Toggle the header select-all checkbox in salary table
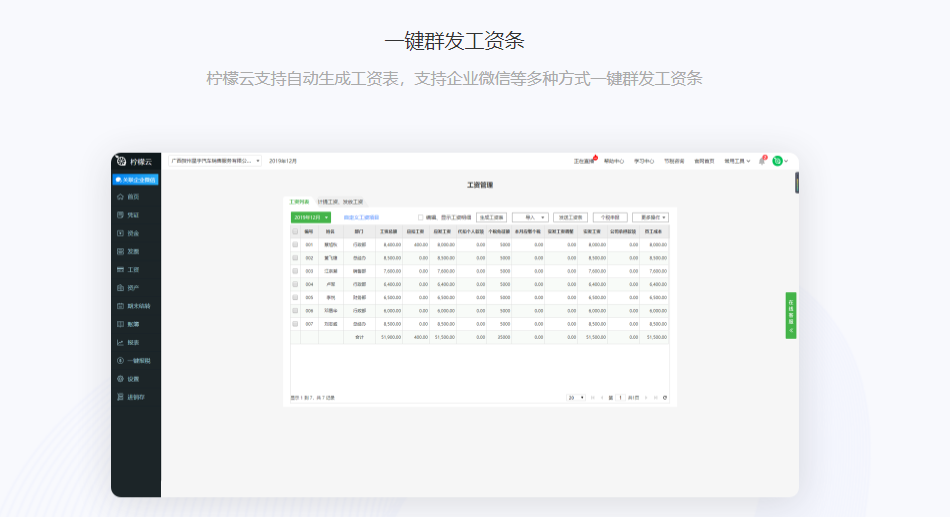The image size is (950, 517). tap(295, 232)
